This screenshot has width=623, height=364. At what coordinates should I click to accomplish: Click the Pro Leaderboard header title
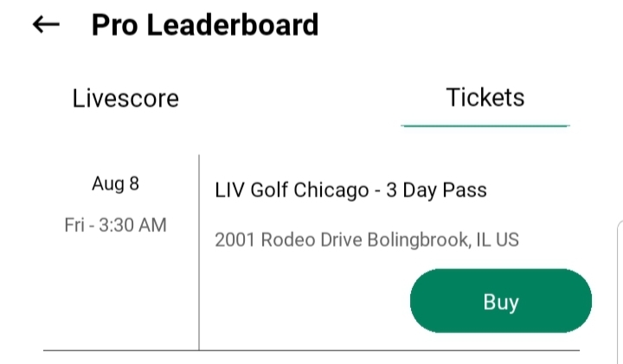tap(204, 25)
